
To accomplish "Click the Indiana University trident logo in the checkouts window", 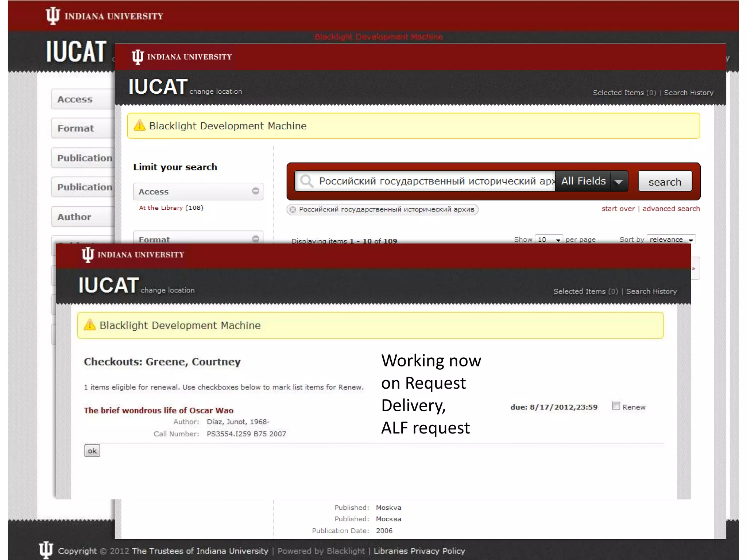I will tap(88, 254).
